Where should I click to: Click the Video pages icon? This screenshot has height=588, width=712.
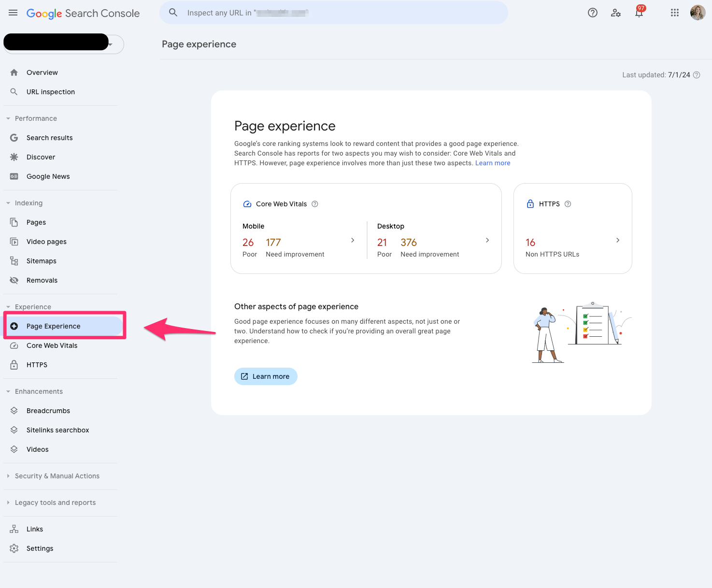click(x=14, y=242)
